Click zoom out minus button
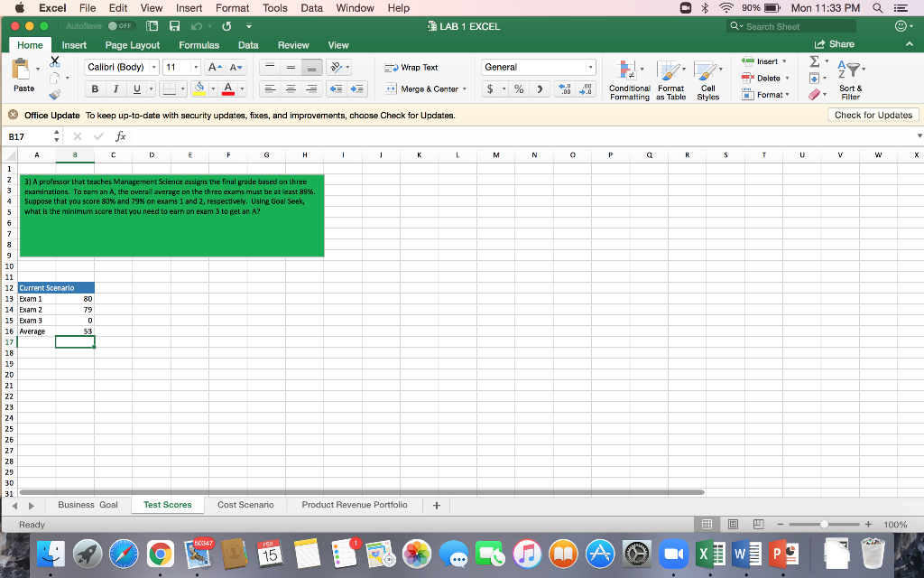The height and width of the screenshot is (578, 924). pyautogui.click(x=781, y=525)
